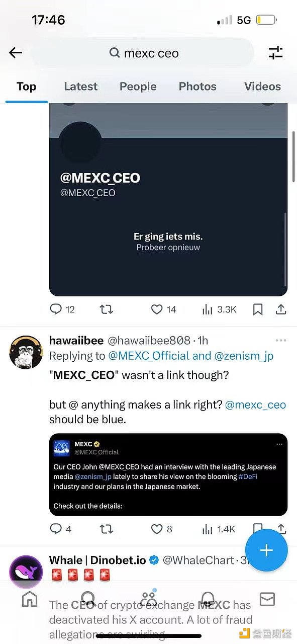Viewport: 297px width, 644px height.
Task: Switch to the Photos tab
Action: (197, 87)
